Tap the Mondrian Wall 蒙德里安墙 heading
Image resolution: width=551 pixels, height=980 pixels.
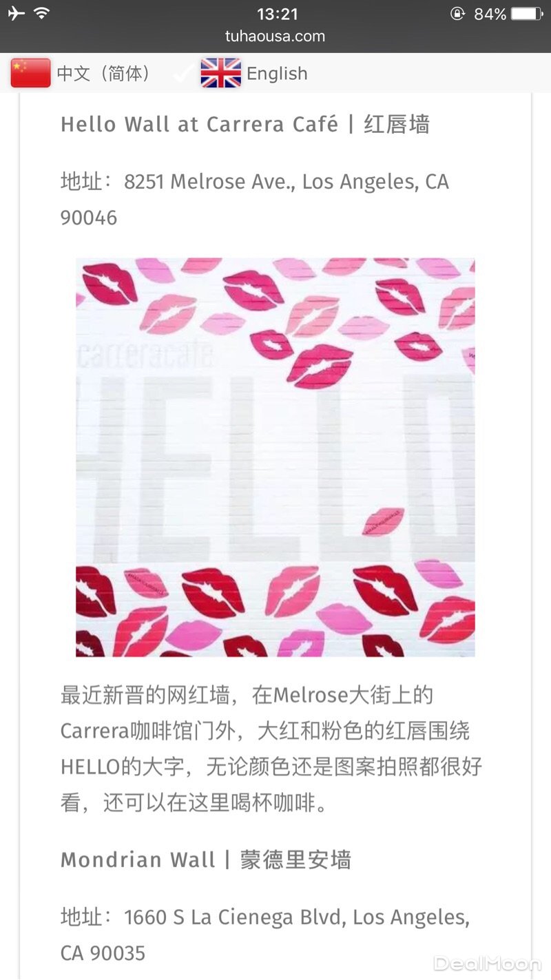coord(206,860)
